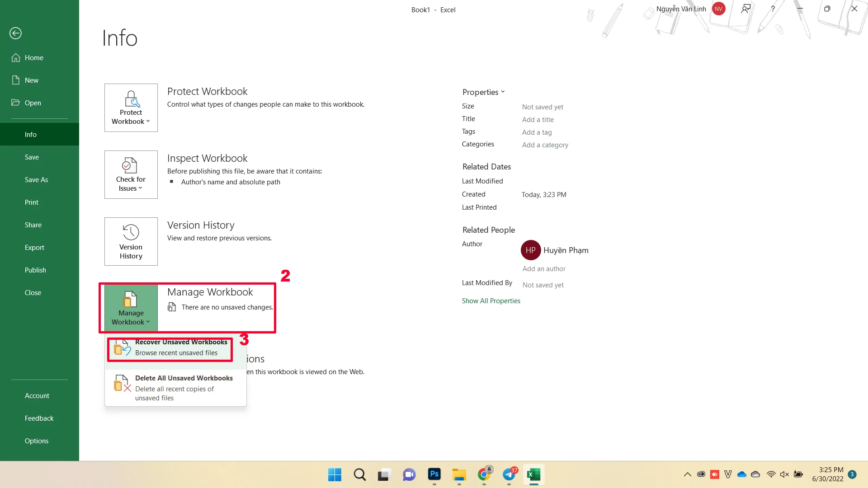Open the Chat app on the taskbar
Image resolution: width=868 pixels, height=488 pixels.
point(409,474)
